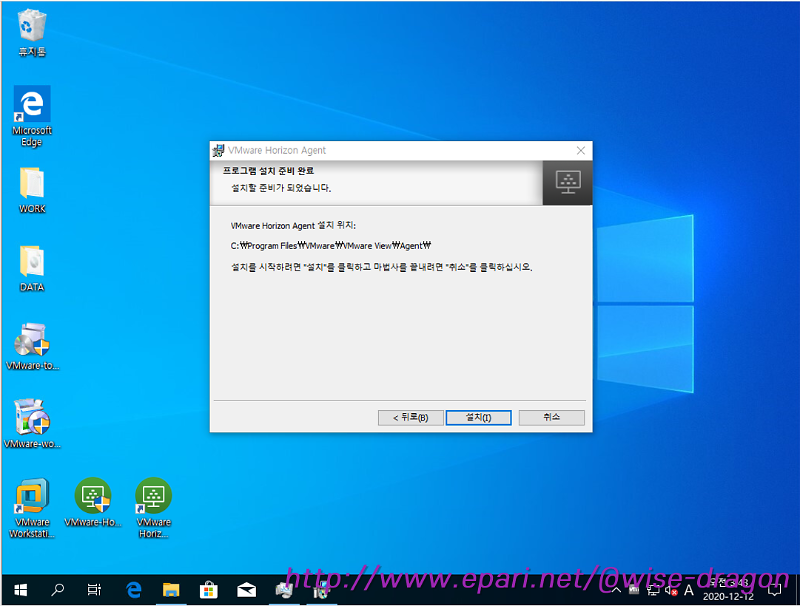Select the VMware Horiz... desktop shortcut

click(154, 508)
